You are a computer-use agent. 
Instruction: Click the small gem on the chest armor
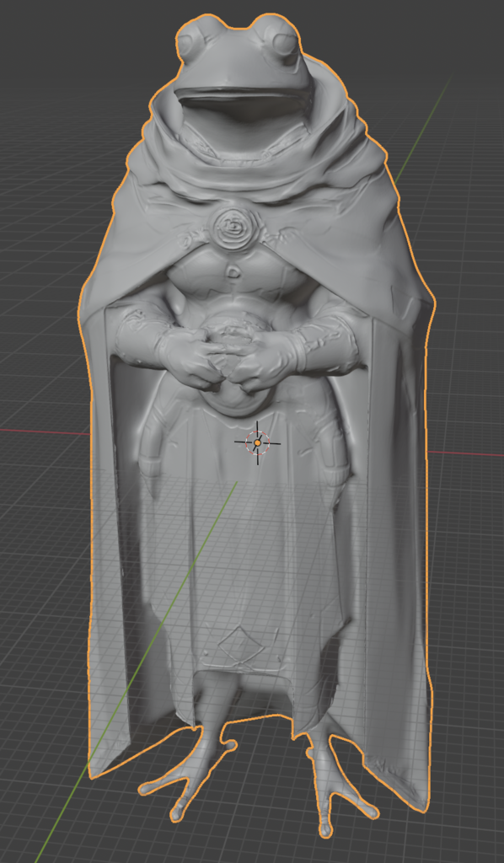coord(234,271)
